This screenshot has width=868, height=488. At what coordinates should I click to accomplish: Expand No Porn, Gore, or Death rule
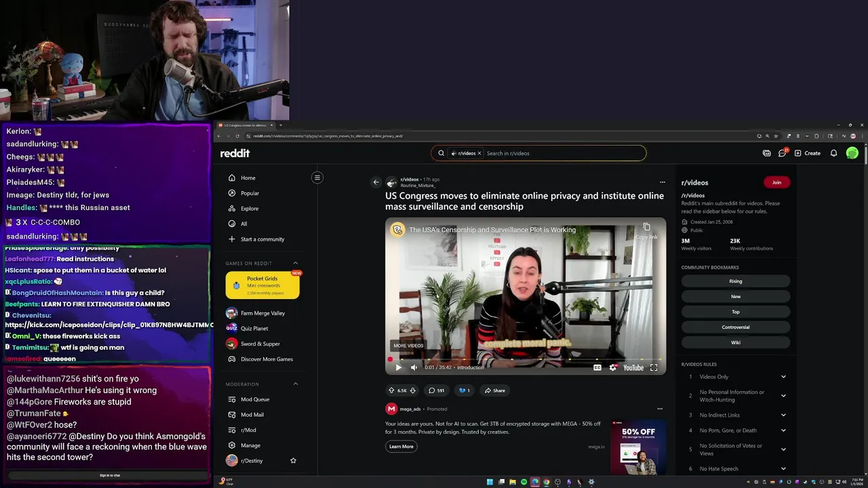783,430
